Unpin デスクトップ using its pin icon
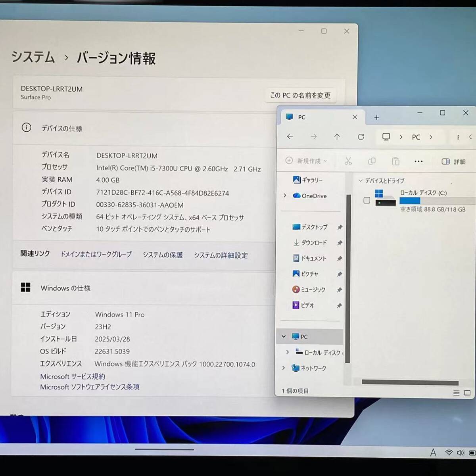Viewport: 476px width, 476px height. 340,227
